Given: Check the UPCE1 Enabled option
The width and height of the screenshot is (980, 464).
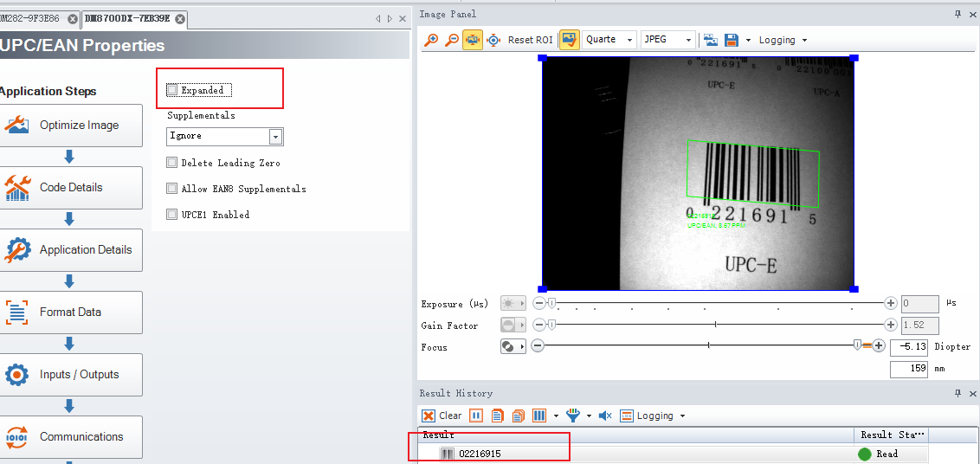Looking at the screenshot, I should (172, 215).
